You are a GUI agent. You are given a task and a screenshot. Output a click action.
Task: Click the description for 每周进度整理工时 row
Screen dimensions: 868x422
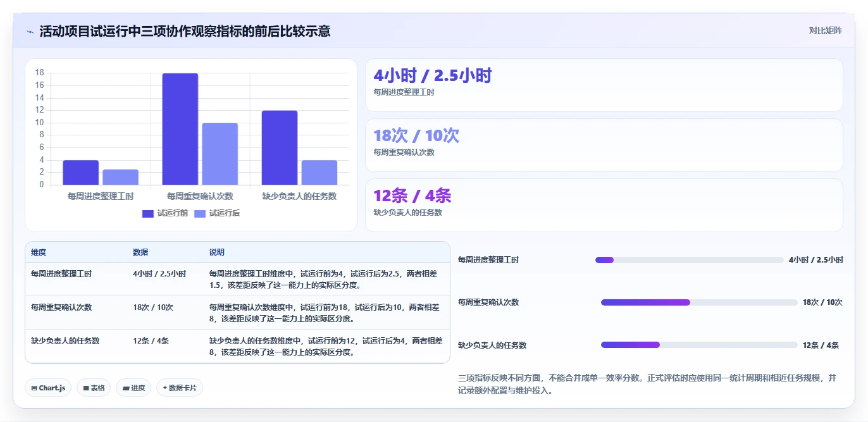323,280
